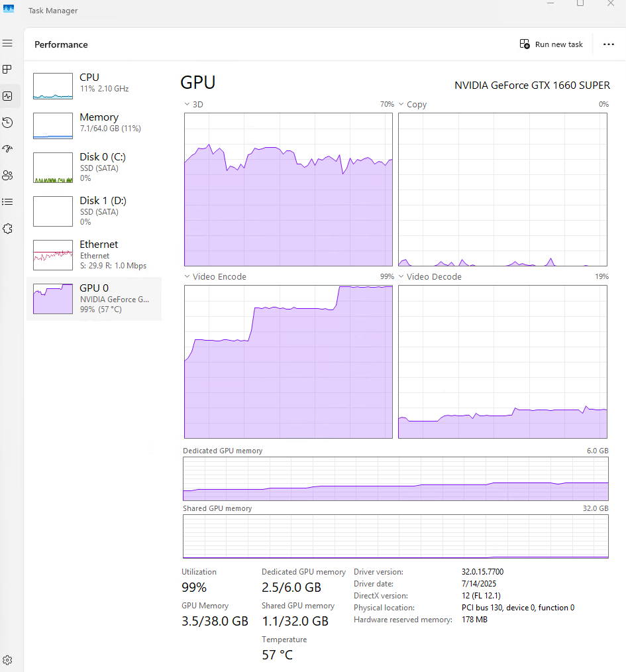Click the 70% 3D usage label

point(387,104)
